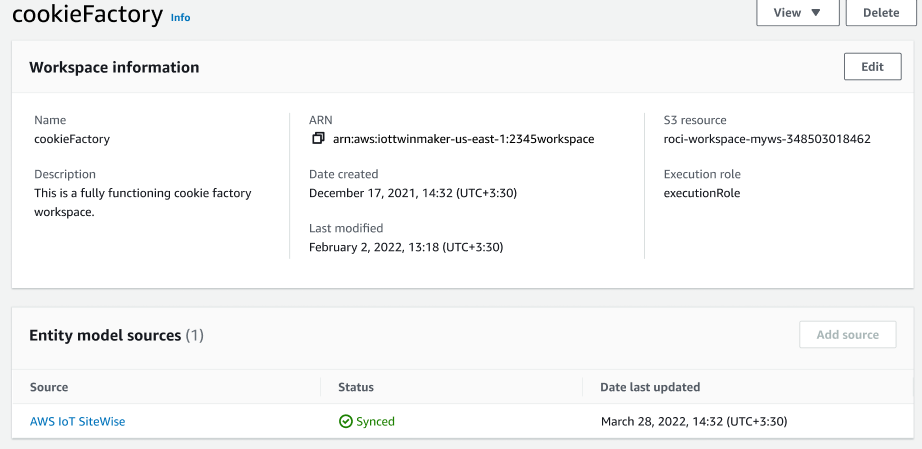Copy the workspace ARN using copy icon
Screen dimensions: 922x449
point(318,139)
